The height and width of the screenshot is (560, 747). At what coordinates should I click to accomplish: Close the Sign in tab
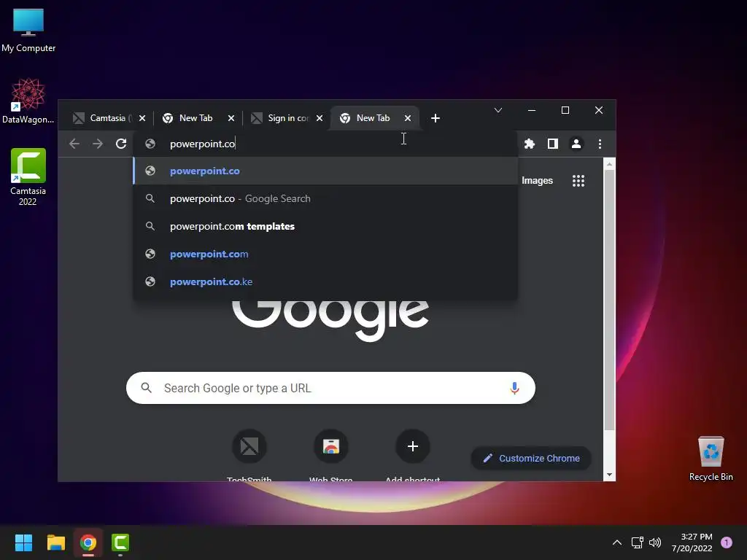pos(320,118)
